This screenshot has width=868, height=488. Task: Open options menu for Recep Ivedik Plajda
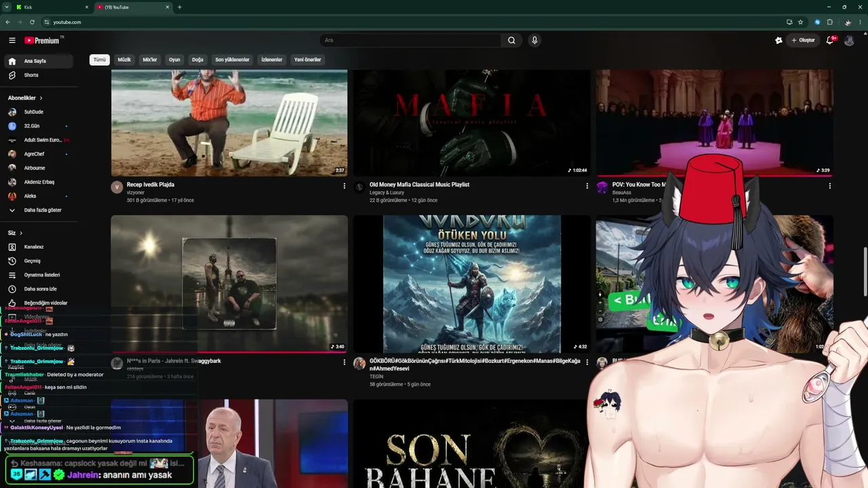pos(344,186)
